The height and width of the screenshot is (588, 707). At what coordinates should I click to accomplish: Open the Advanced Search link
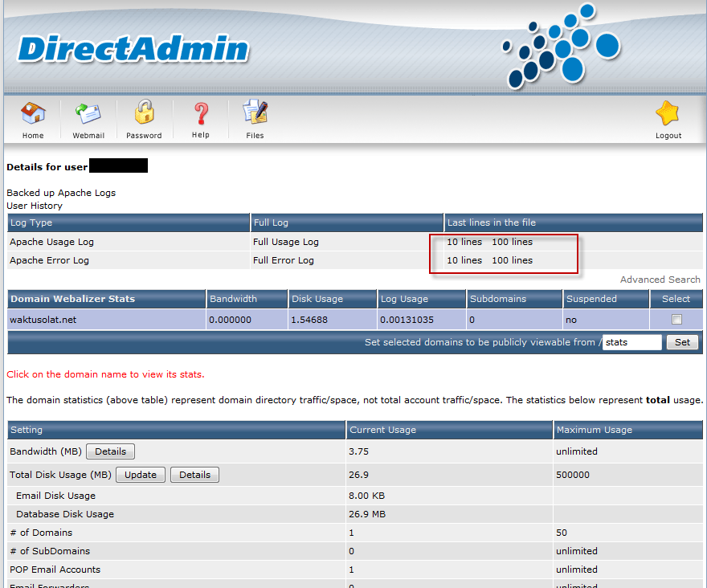[x=660, y=280]
